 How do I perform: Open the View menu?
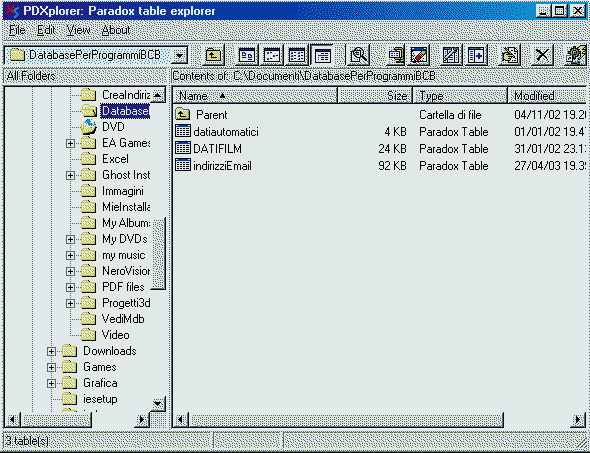pos(78,30)
